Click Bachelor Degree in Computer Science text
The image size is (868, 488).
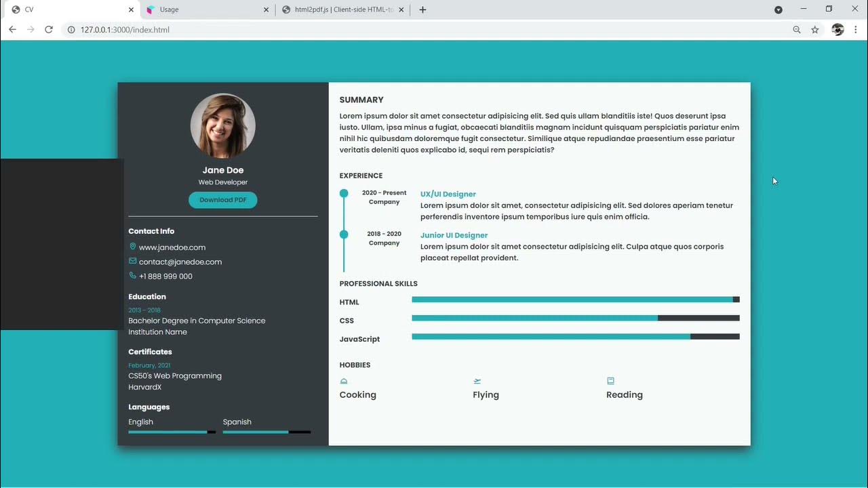pos(197,321)
